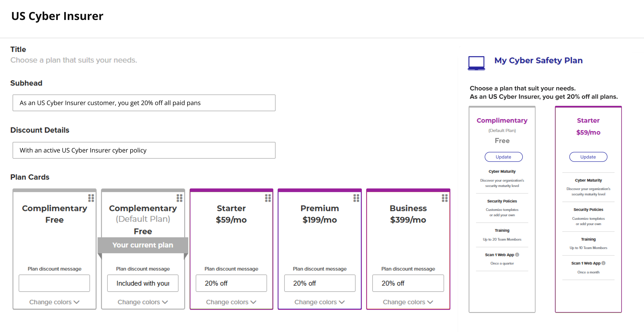Click Starter plan discount message field

tap(231, 283)
